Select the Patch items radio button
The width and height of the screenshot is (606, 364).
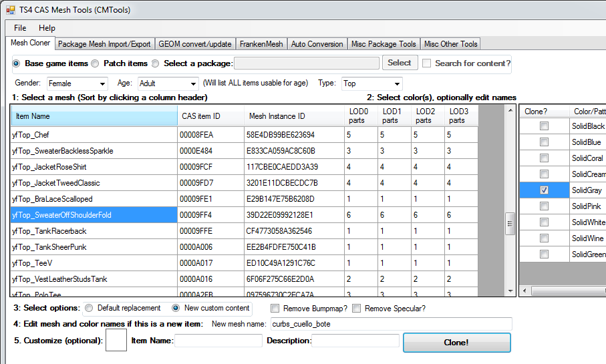(x=95, y=63)
